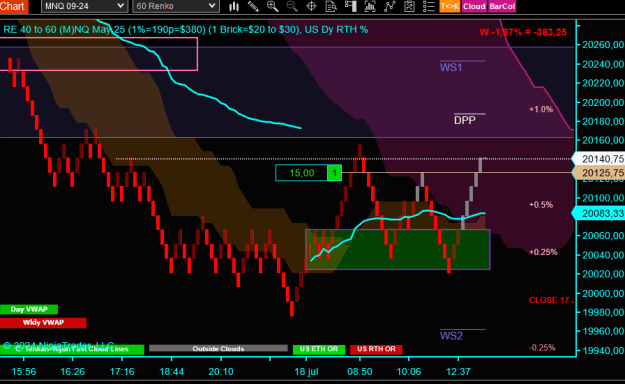Open the 60 Renko interval dropdown
This screenshot has height=384, width=625.
(x=176, y=6)
